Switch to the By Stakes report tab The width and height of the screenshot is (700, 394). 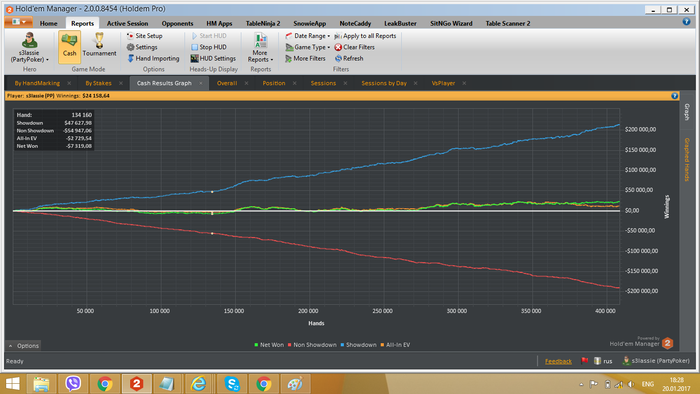(98, 83)
